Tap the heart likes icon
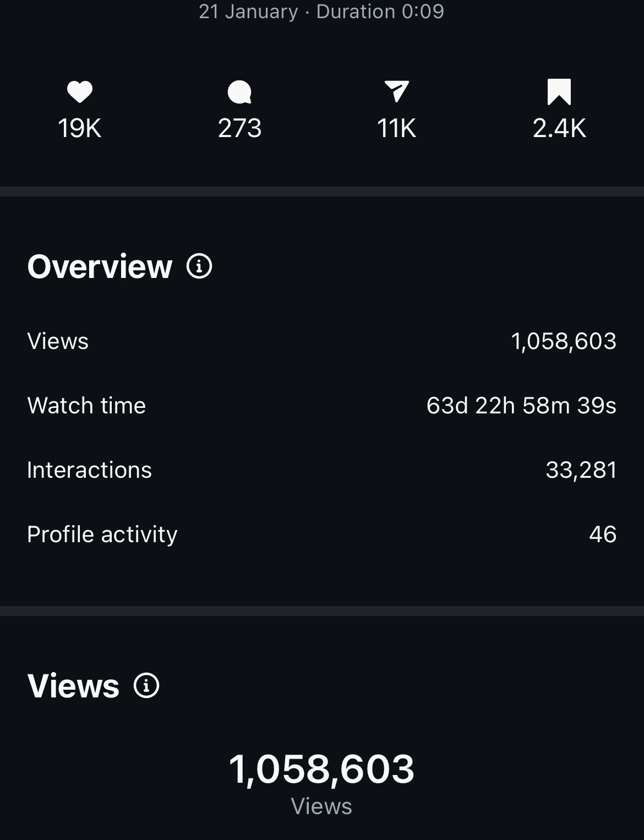The image size is (644, 840). click(x=80, y=92)
